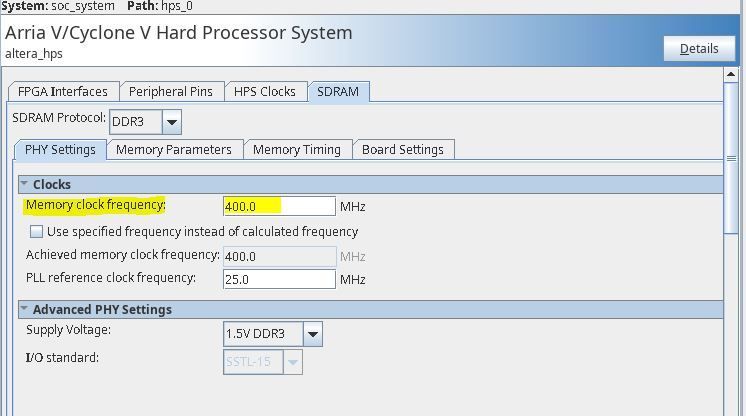Switch to the PHY Settings subtab
746x416 pixels.
(x=60, y=149)
